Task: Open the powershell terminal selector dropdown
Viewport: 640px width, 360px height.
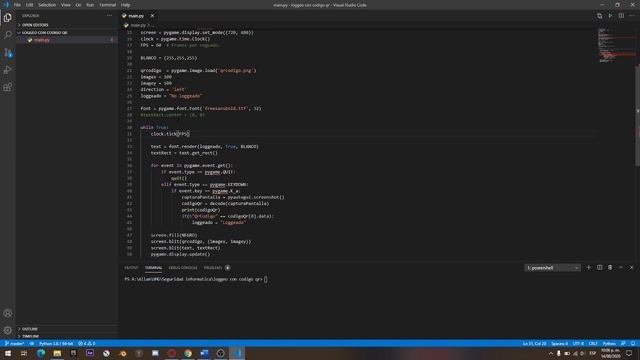Action: point(552,268)
